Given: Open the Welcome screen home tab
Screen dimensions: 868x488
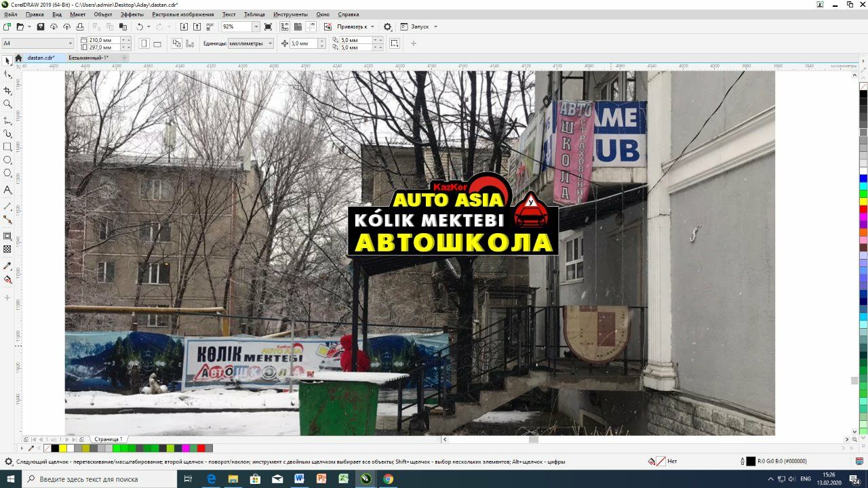Looking at the screenshot, I should coord(18,58).
